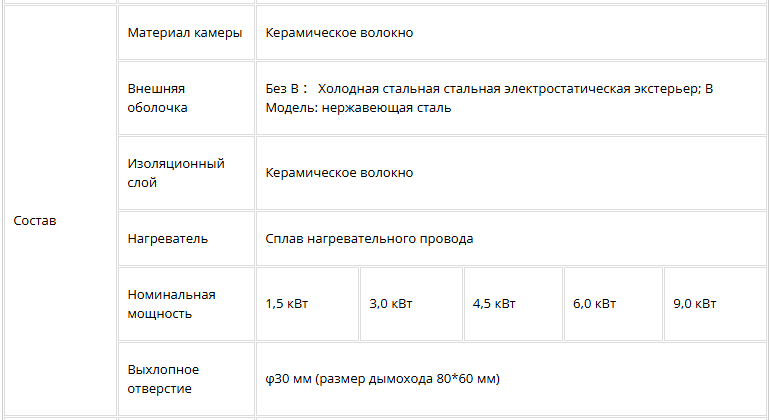Image resolution: width=769 pixels, height=420 pixels.
Task: Click the '9,0 кВт' power cell
Action: point(715,304)
